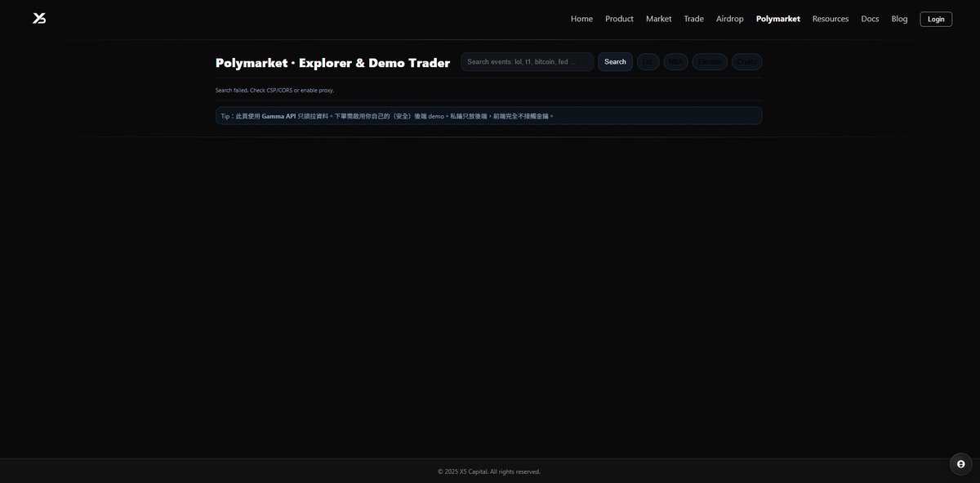Open the floating support widget icon
This screenshot has width=980, height=483.
(960, 464)
